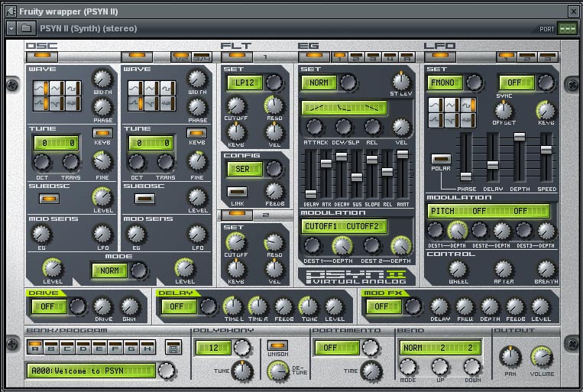Choose the noise waveform in the LFO section

point(468,120)
